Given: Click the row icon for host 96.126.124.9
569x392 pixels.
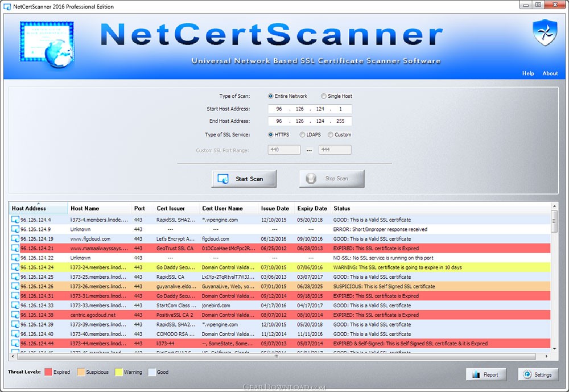Looking at the screenshot, I should coord(15,229).
